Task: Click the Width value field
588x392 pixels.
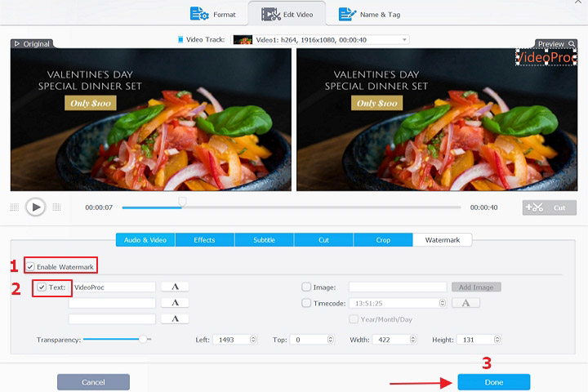Action: pos(390,340)
